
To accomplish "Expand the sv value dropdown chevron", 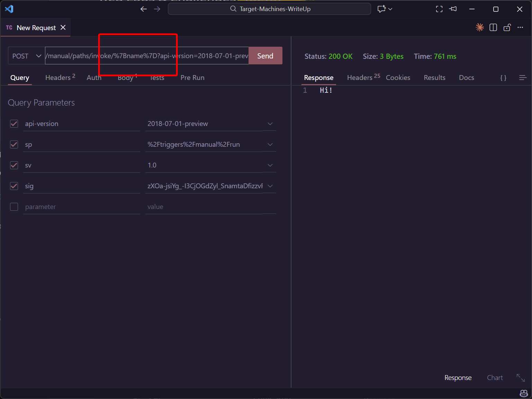I will 270,165.
